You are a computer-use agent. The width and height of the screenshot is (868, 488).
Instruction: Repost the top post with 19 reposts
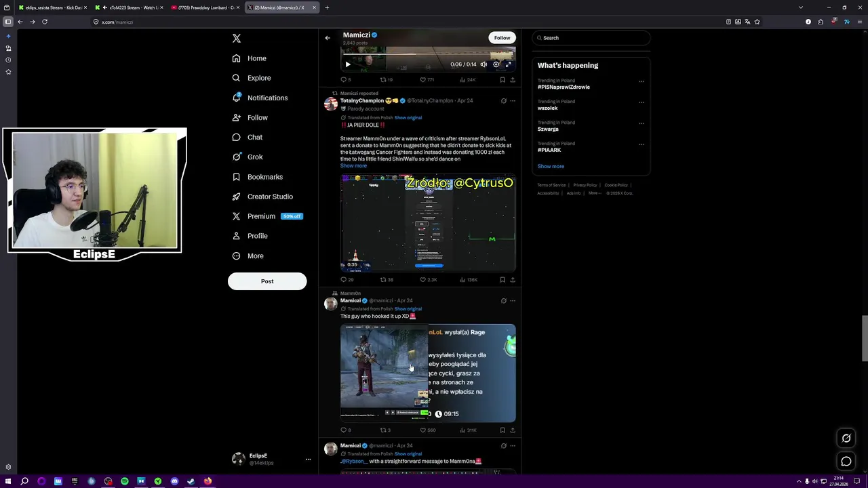pyautogui.click(x=386, y=80)
